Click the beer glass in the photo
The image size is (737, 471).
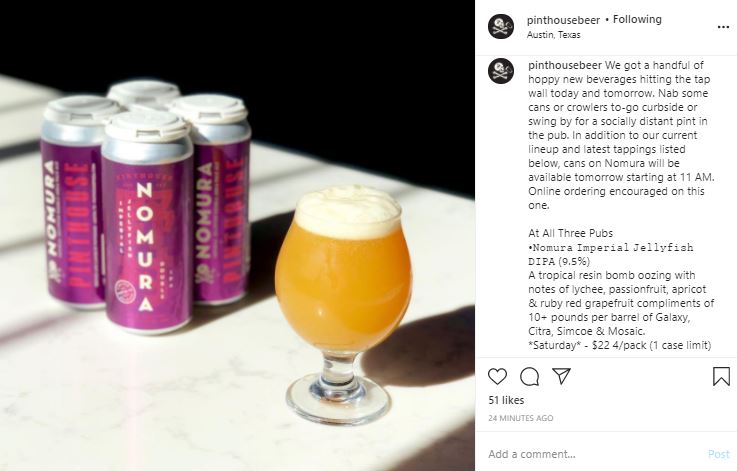click(x=343, y=304)
